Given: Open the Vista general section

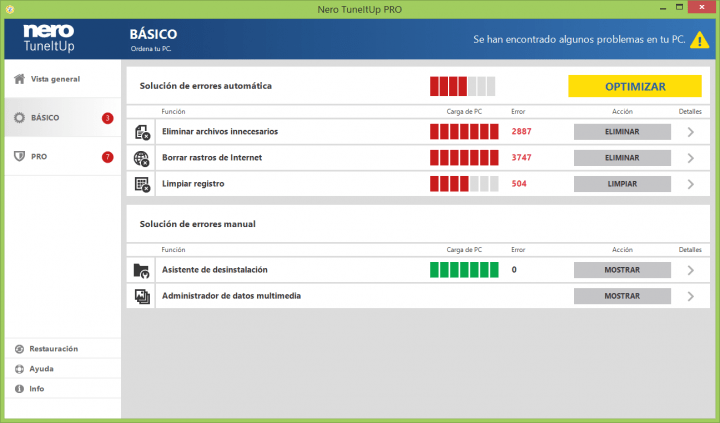Looking at the screenshot, I should pyautogui.click(x=63, y=79).
